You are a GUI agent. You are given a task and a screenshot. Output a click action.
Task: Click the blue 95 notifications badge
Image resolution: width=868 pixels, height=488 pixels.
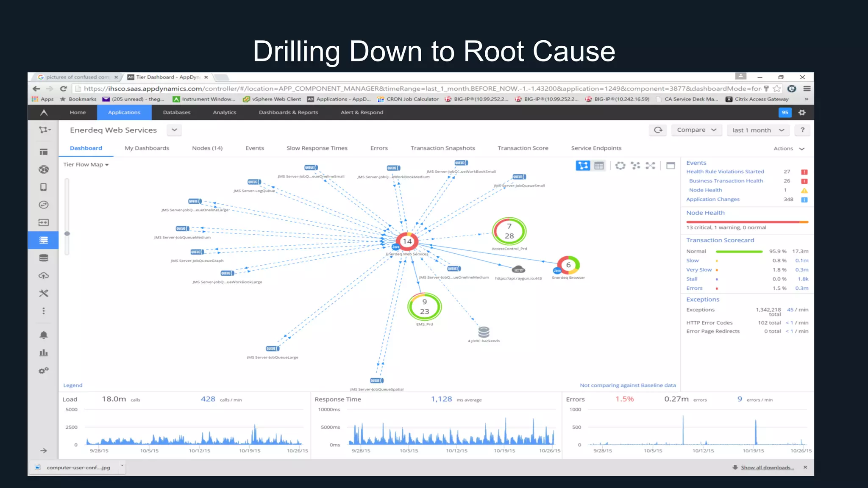tap(785, 112)
